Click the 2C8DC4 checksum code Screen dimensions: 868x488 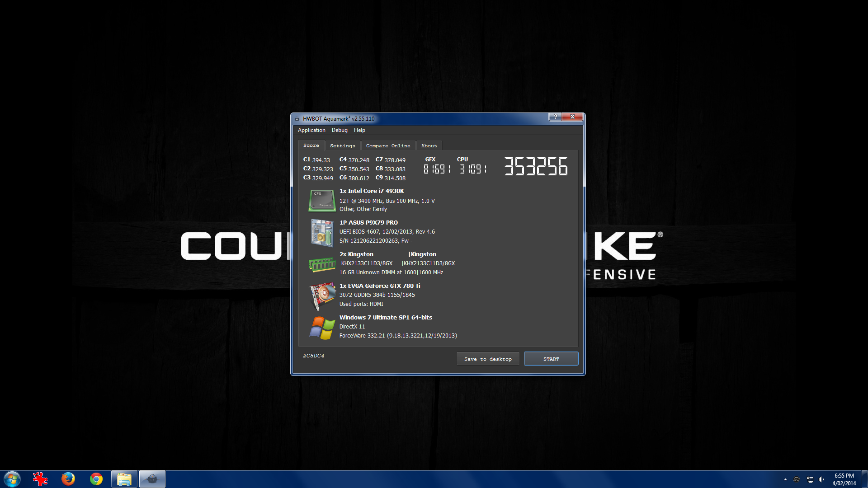313,356
